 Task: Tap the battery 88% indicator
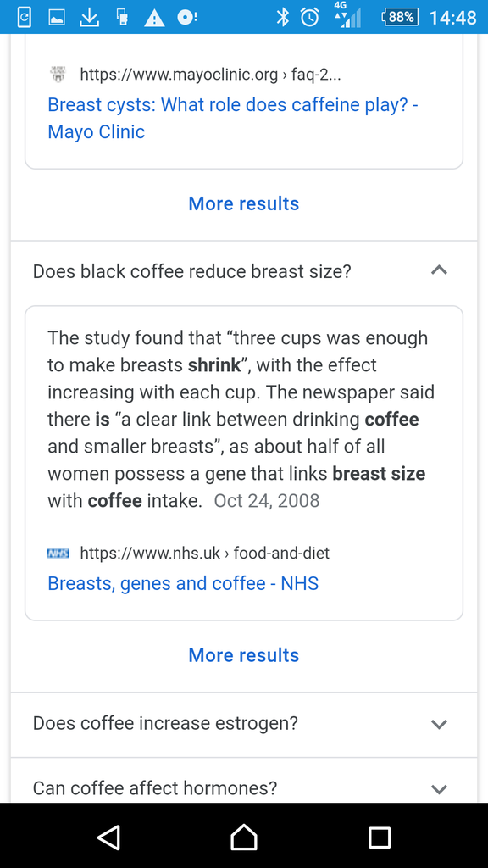tap(400, 17)
